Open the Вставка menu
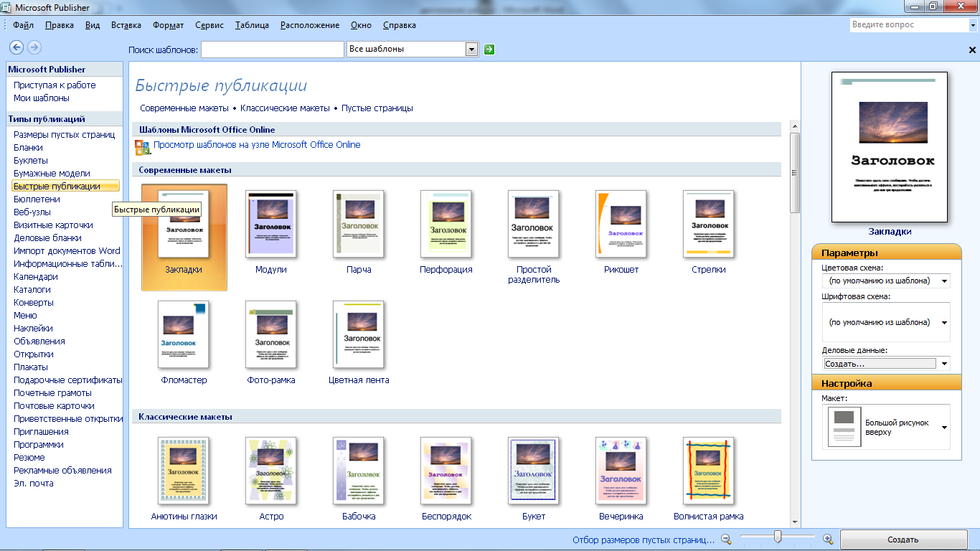Viewport: 980px width, 551px height. (126, 25)
